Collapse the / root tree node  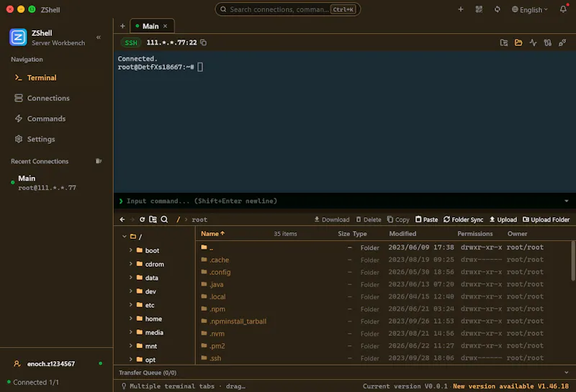[125, 237]
